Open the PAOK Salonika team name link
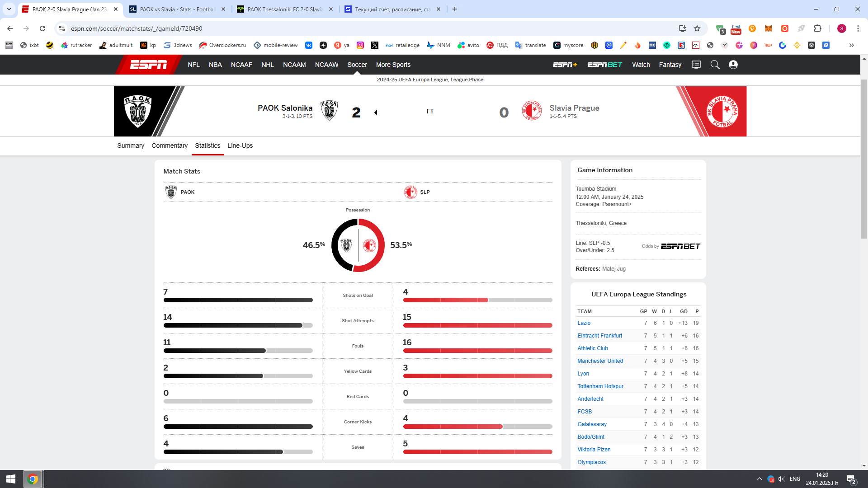 point(285,108)
